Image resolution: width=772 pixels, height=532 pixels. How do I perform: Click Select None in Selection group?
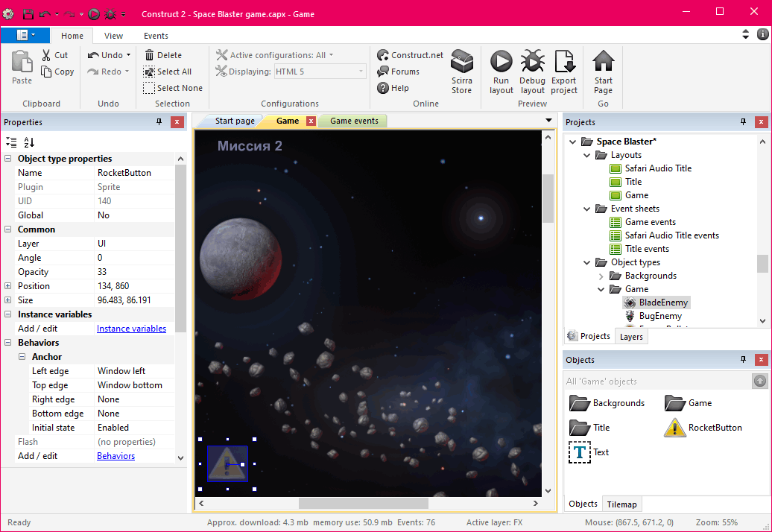173,88
